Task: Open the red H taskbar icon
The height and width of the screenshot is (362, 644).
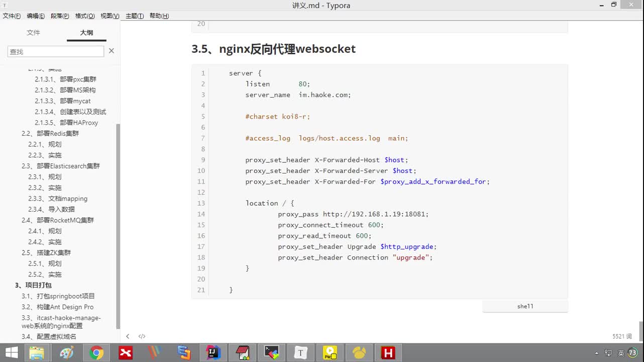Action: pos(388,352)
